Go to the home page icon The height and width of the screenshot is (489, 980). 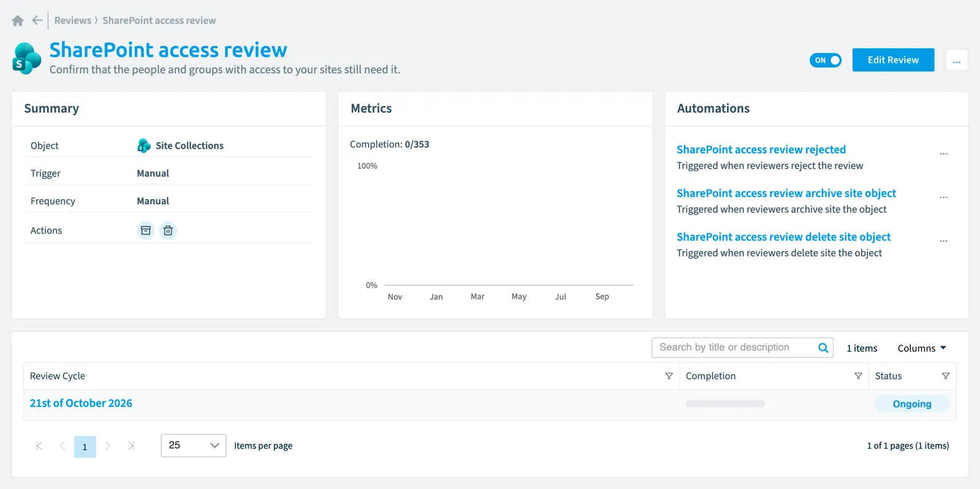pos(18,21)
